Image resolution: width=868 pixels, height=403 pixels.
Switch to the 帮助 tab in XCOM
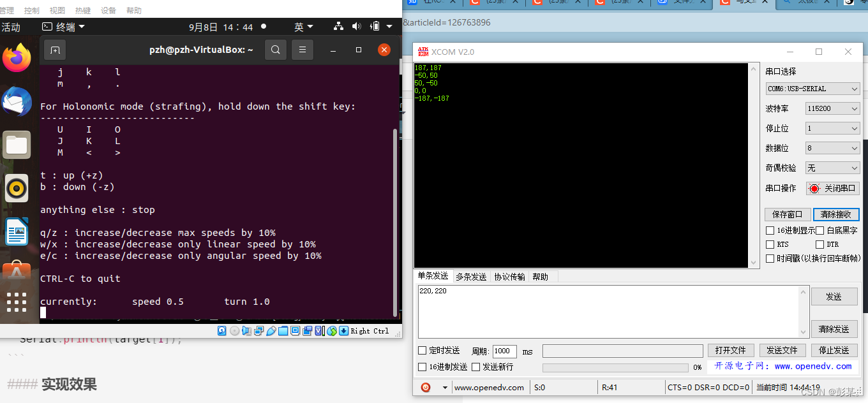(541, 277)
